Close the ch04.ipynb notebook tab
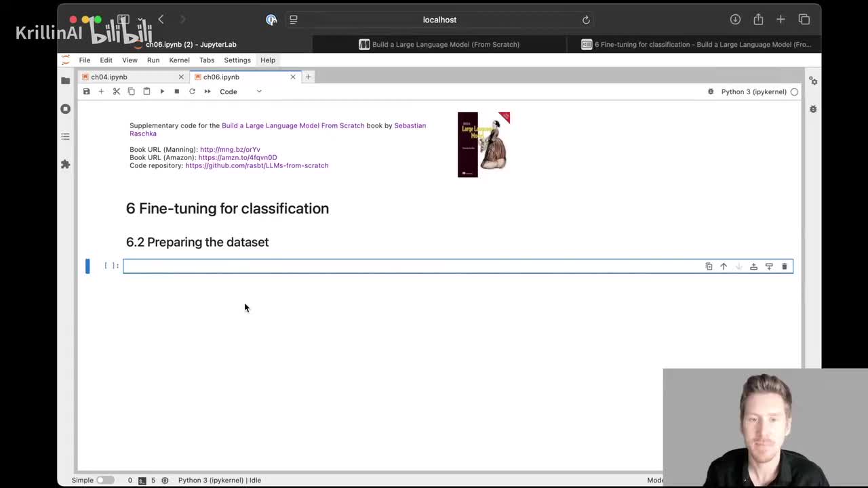Screen dimensions: 868x488 click(x=181, y=77)
